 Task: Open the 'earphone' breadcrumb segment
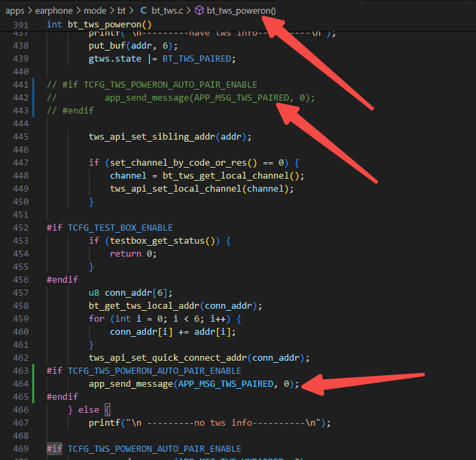tap(53, 11)
